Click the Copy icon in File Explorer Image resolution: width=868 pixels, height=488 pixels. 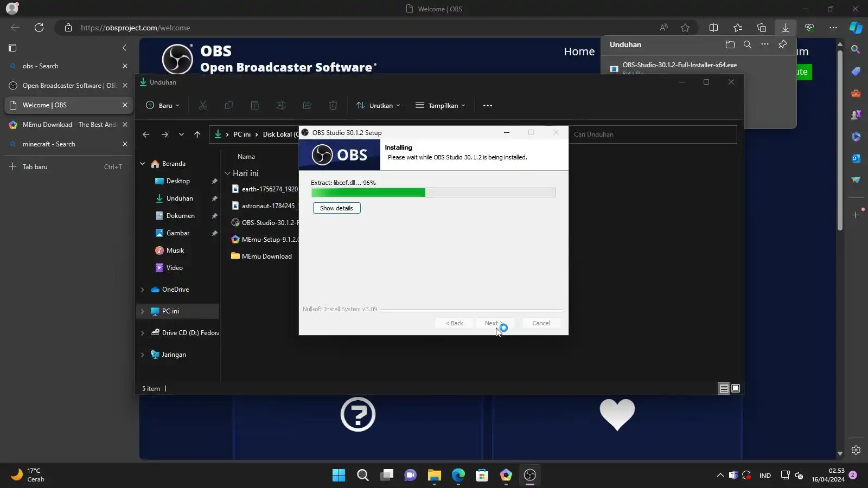click(229, 106)
